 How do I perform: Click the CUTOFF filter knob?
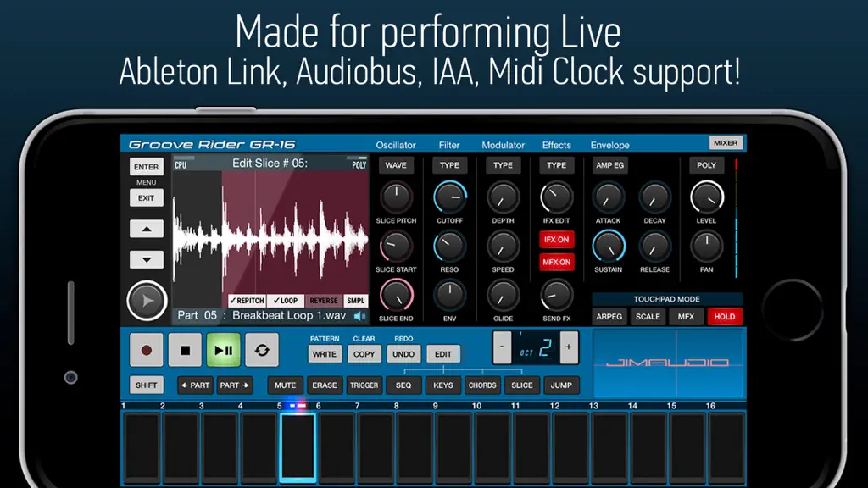449,197
